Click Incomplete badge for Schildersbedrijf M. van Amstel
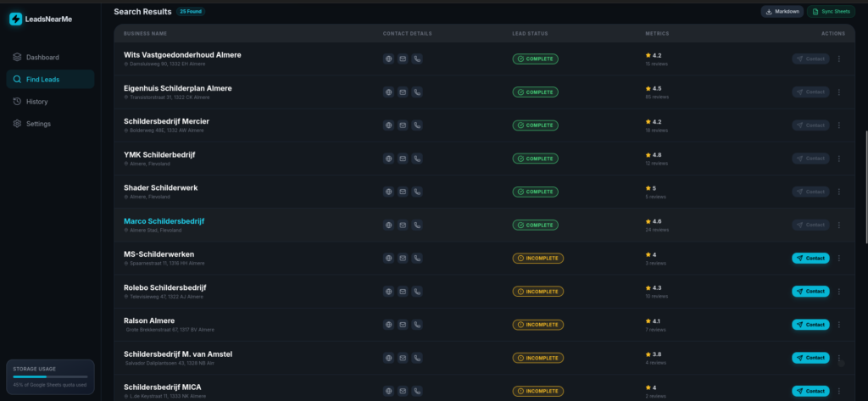Viewport: 868px width, 401px height. pos(538,358)
